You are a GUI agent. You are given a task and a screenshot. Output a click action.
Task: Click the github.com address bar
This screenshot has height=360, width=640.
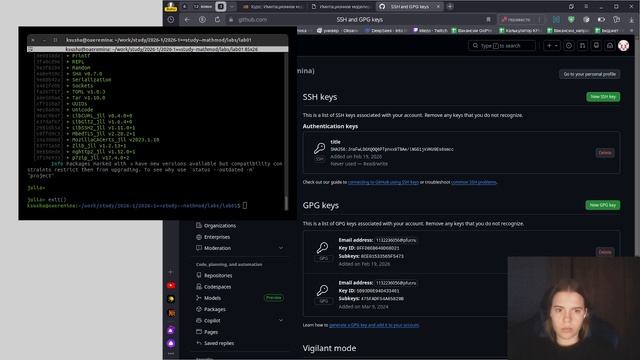pyautogui.click(x=359, y=20)
